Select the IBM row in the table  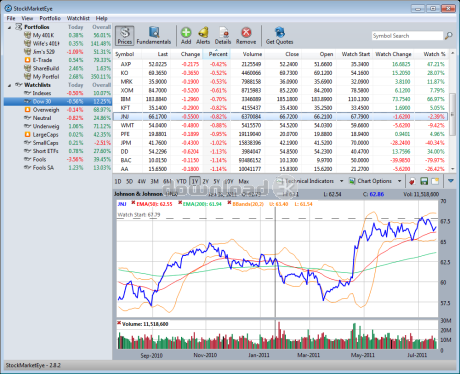point(281,99)
